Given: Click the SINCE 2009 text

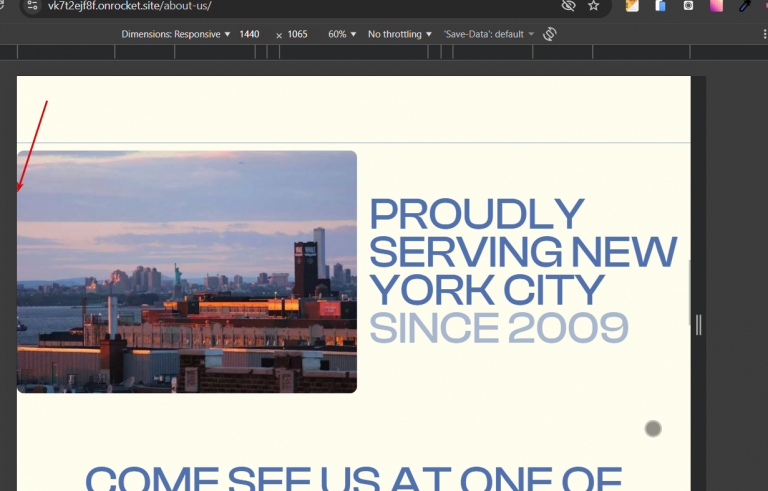Looking at the screenshot, I should coord(499,328).
